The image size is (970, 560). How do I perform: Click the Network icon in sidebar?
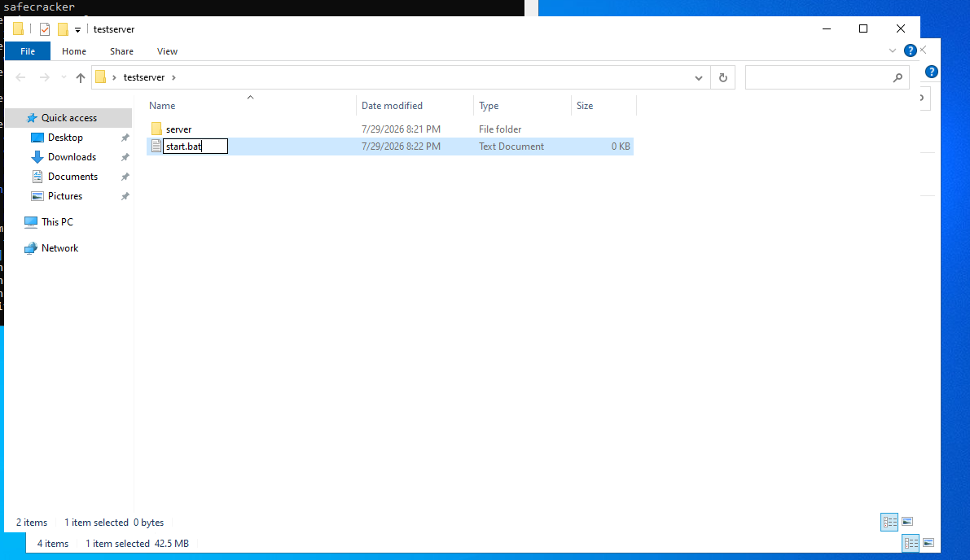30,248
